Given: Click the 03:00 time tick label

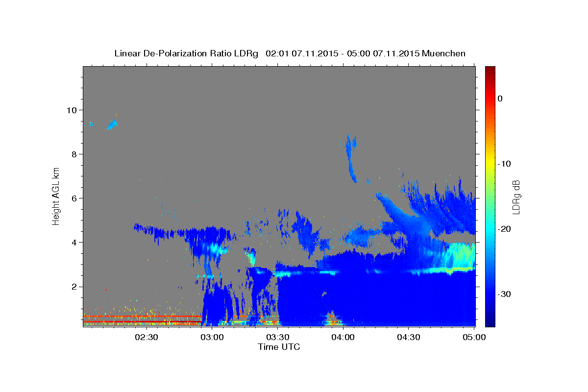Looking at the screenshot, I should [x=212, y=337].
